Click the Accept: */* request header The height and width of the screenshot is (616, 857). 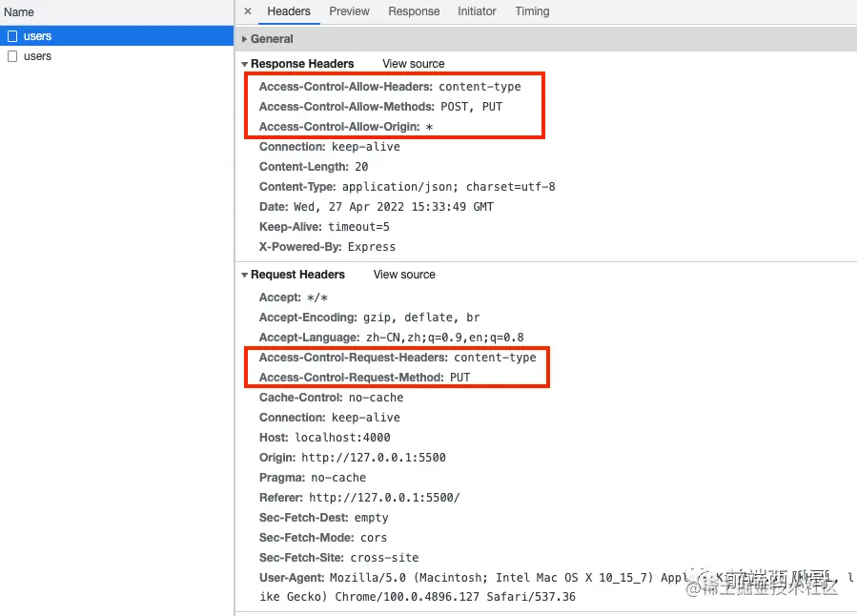(x=294, y=298)
